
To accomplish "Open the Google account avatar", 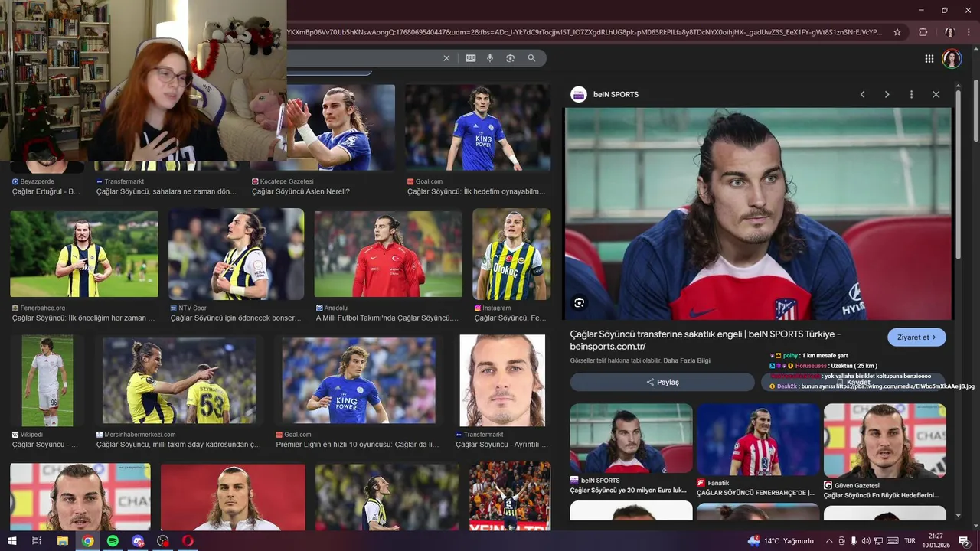I will (952, 59).
